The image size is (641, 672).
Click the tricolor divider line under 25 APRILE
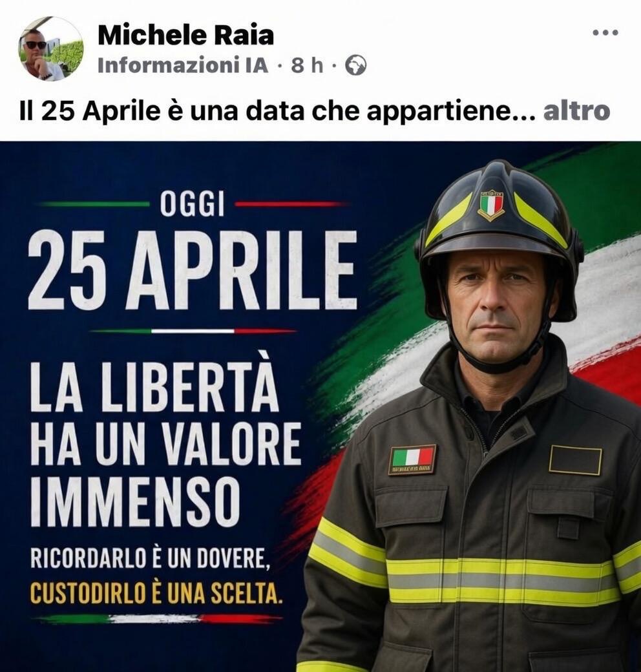[193, 331]
